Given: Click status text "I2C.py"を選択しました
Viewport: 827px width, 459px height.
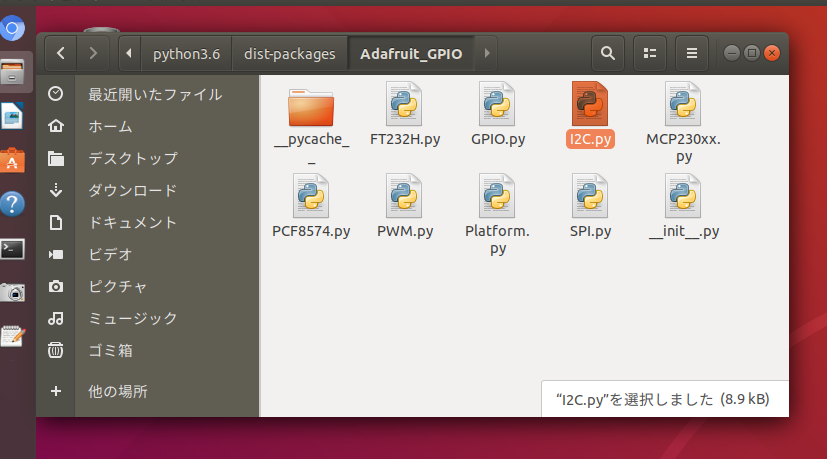Looking at the screenshot, I should [x=634, y=399].
